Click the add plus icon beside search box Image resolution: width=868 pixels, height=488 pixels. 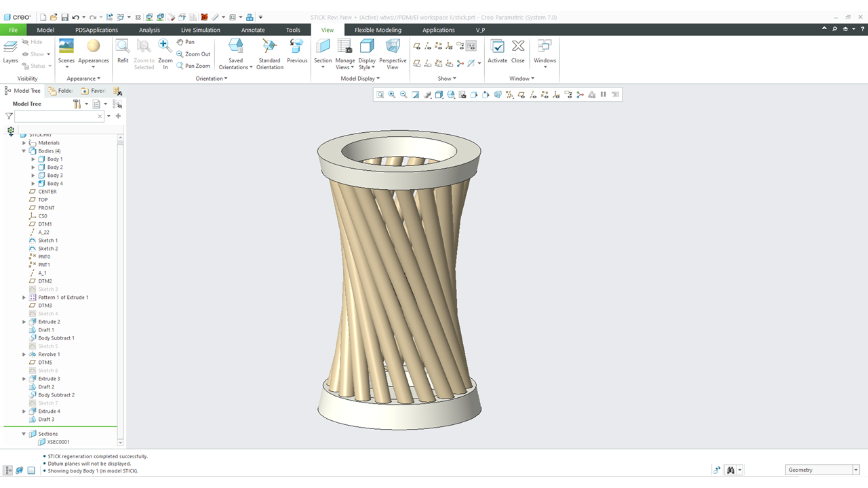click(118, 116)
